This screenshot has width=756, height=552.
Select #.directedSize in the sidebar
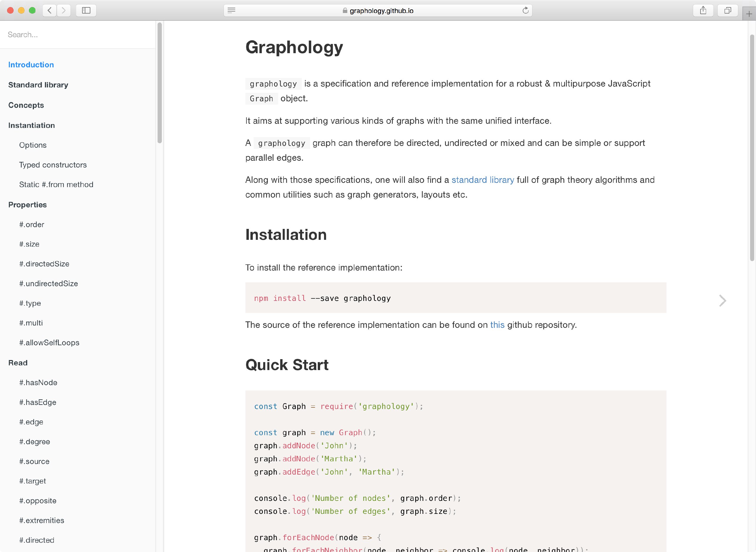pyautogui.click(x=44, y=264)
